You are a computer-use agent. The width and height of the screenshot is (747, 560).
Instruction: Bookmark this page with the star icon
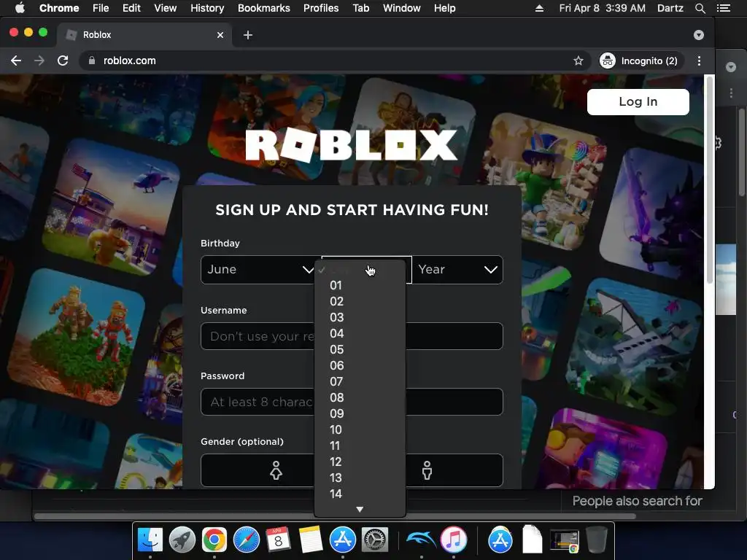pyautogui.click(x=578, y=61)
